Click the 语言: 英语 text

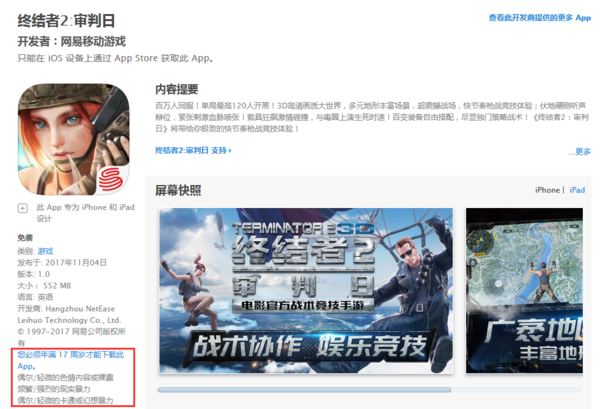(35, 297)
